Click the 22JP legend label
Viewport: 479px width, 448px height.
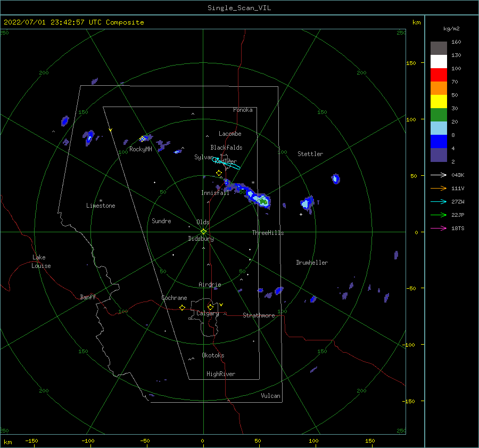point(458,215)
